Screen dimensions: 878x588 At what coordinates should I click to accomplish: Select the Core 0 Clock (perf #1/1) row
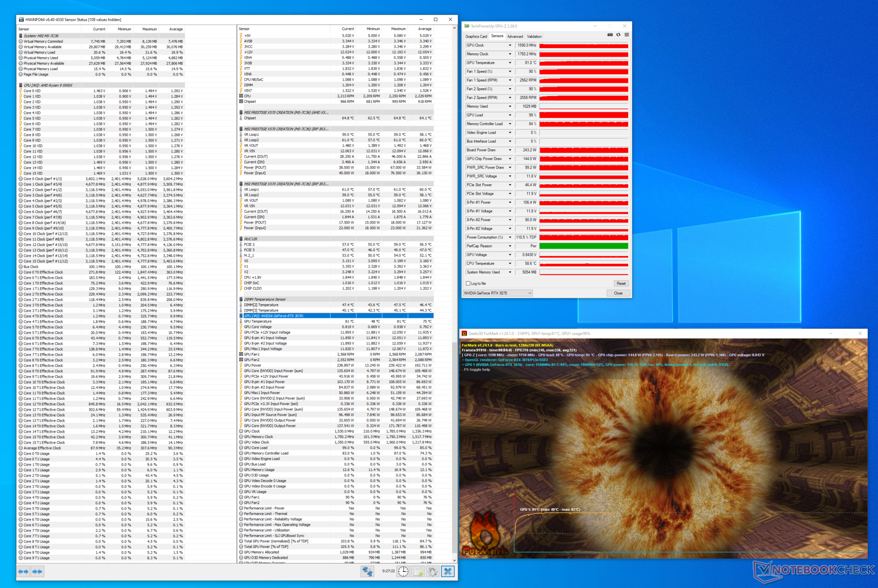(x=101, y=179)
